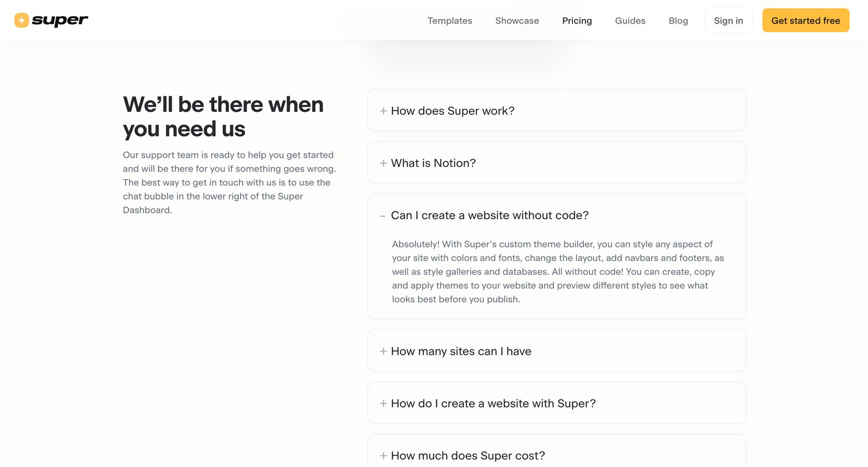Go to the Pricing page

(x=577, y=21)
